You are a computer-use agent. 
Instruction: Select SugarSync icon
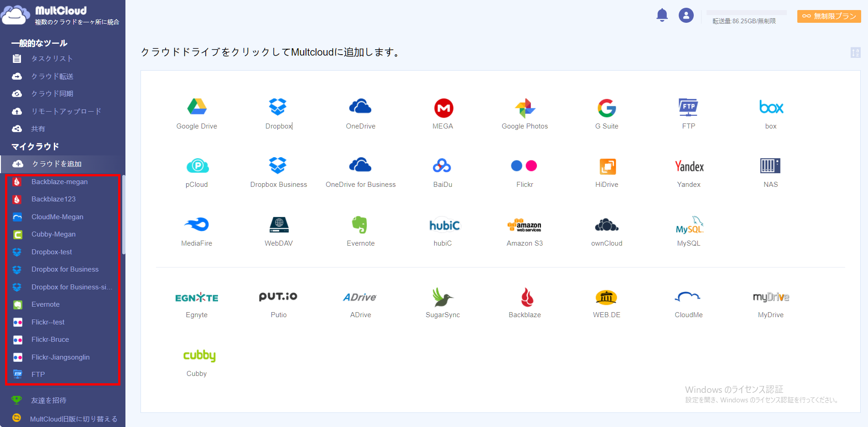click(x=442, y=297)
